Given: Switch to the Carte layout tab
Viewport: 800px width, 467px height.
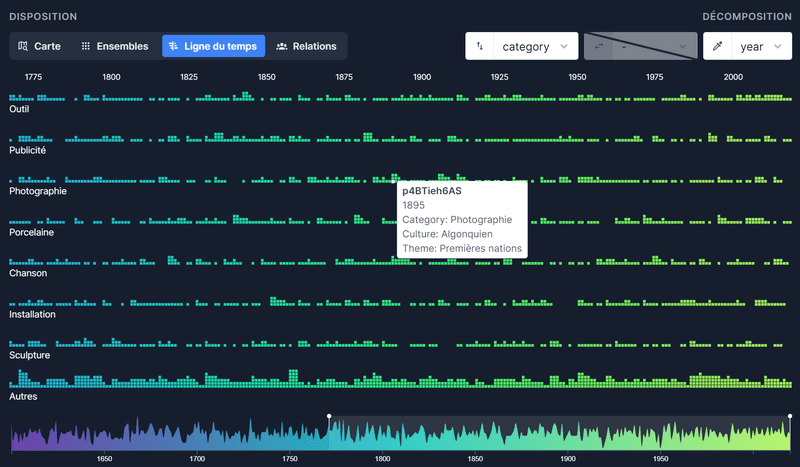Looking at the screenshot, I should click(x=40, y=46).
